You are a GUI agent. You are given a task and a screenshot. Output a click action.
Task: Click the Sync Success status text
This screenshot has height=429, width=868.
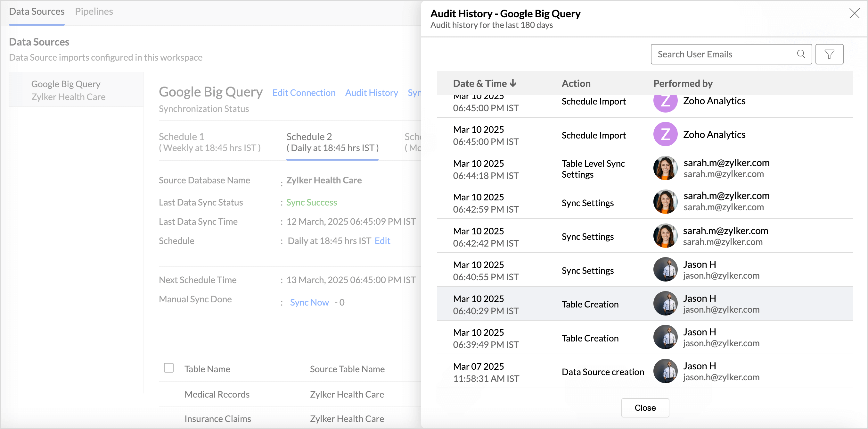tap(311, 202)
